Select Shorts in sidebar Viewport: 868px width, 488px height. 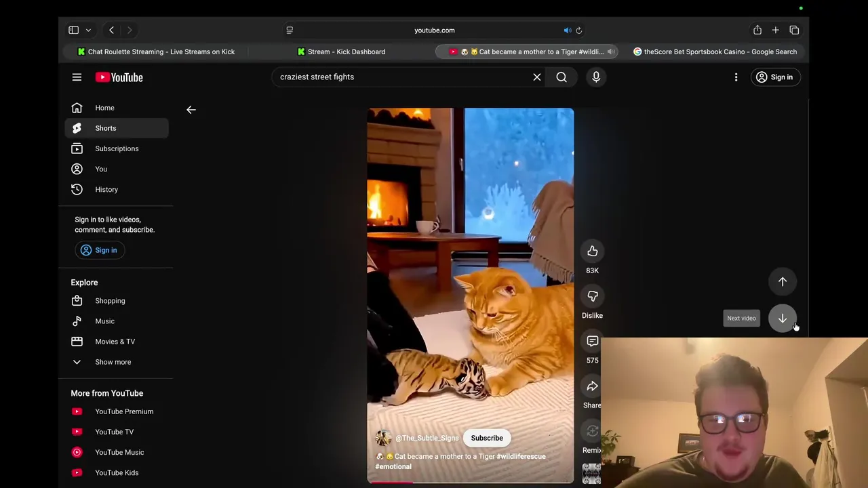(117, 128)
